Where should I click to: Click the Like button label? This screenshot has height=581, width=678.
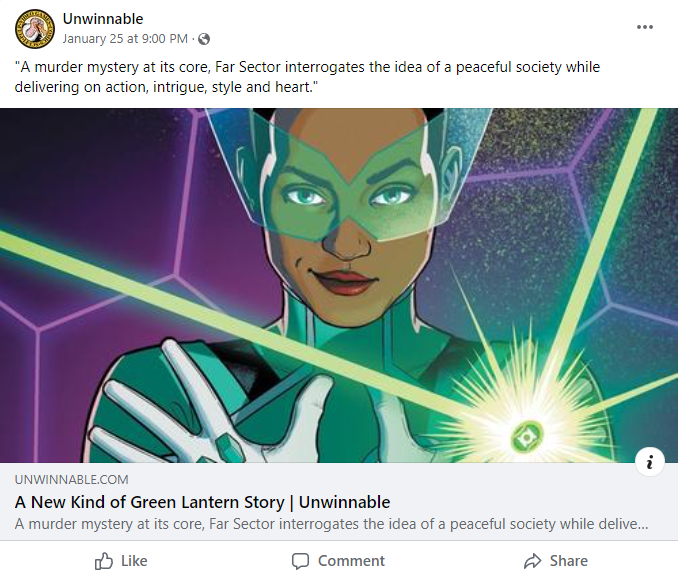(134, 561)
